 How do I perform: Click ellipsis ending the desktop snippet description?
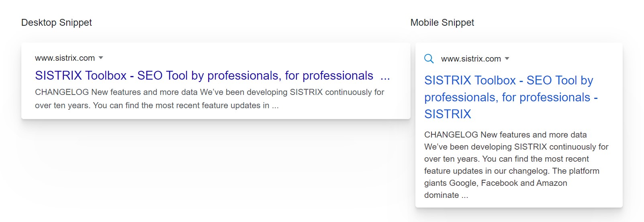[x=275, y=106]
